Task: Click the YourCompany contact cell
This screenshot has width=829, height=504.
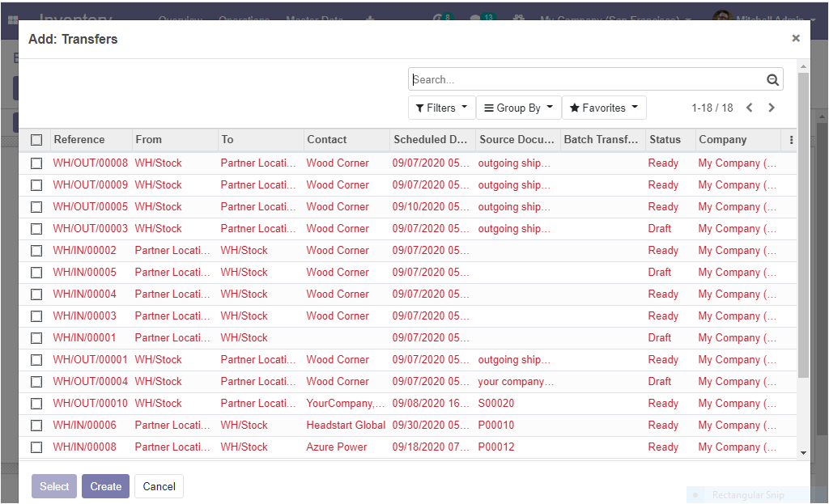Action: 345,403
